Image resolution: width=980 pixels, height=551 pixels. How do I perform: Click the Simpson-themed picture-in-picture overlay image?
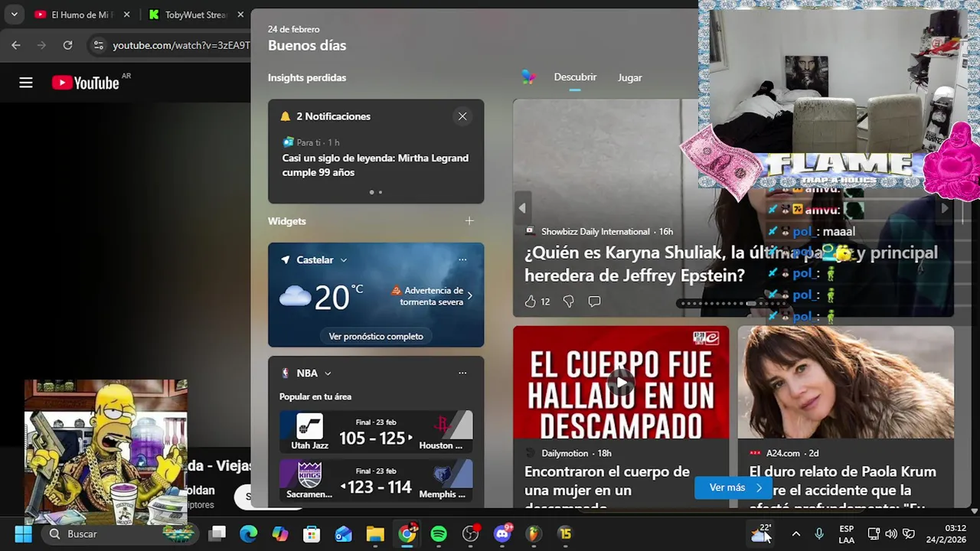(106, 452)
